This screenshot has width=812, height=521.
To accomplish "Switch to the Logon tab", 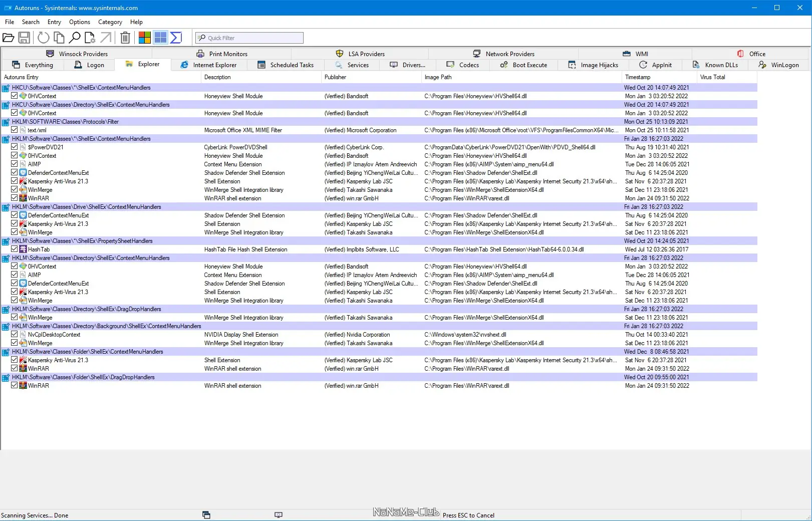I will tap(89, 65).
